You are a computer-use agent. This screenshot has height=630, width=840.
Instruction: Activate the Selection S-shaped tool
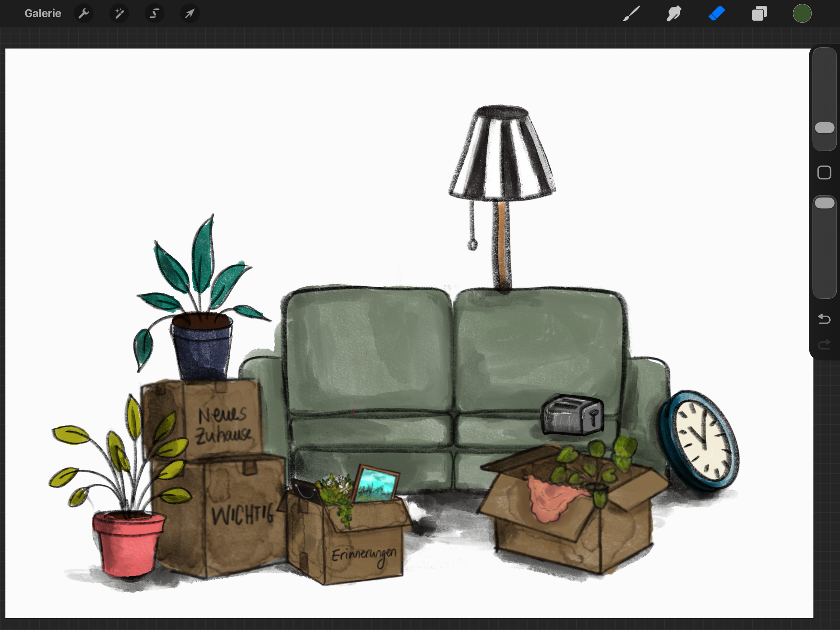[x=154, y=13]
